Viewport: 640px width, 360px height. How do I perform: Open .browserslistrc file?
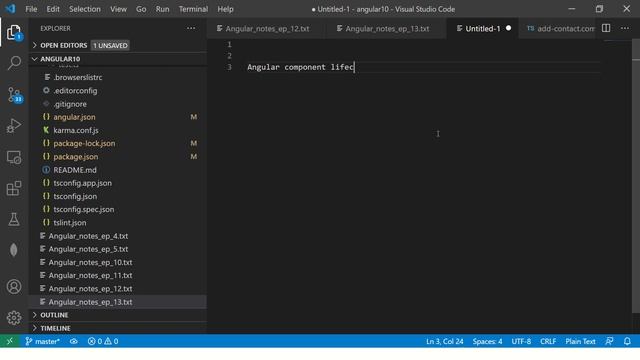pyautogui.click(x=78, y=77)
